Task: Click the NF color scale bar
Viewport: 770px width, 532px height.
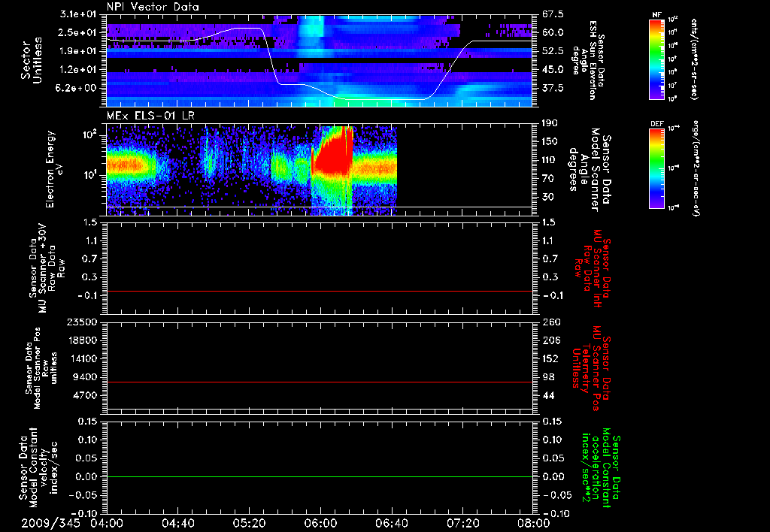Action: pos(656,59)
